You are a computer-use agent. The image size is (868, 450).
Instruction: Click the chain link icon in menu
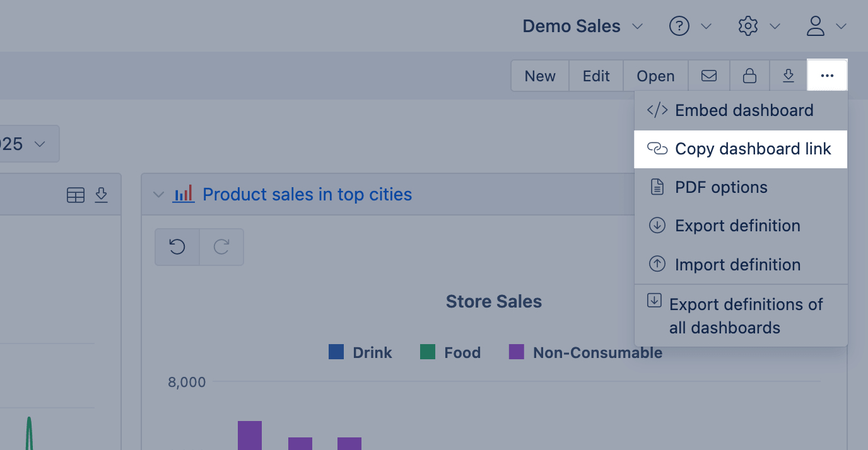tap(657, 149)
